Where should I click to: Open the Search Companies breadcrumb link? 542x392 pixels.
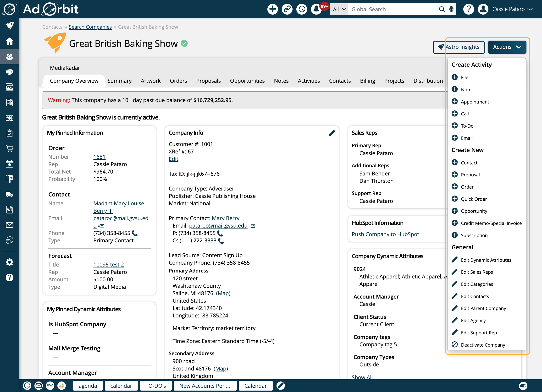point(90,27)
